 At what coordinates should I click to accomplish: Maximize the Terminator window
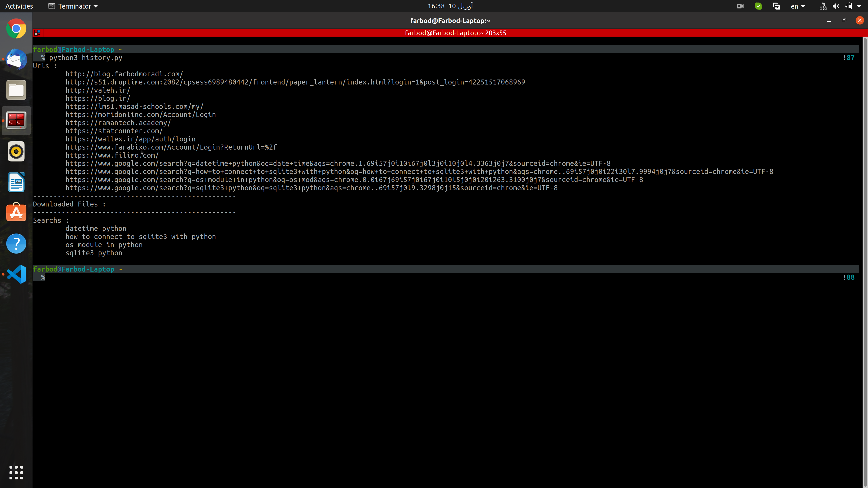coord(844,21)
